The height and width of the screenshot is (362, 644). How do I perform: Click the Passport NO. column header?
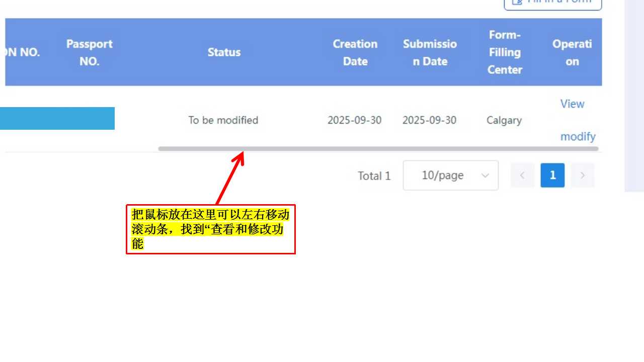coord(90,52)
